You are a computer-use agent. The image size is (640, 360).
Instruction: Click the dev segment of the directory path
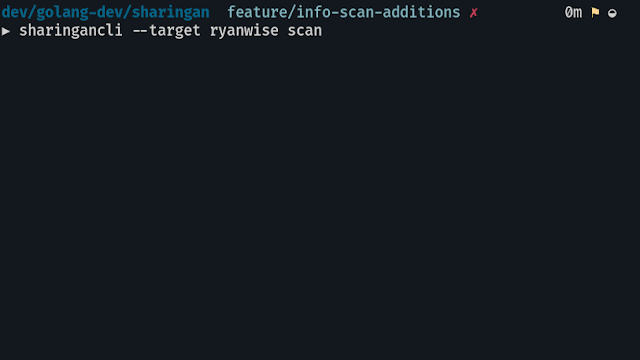[14, 13]
